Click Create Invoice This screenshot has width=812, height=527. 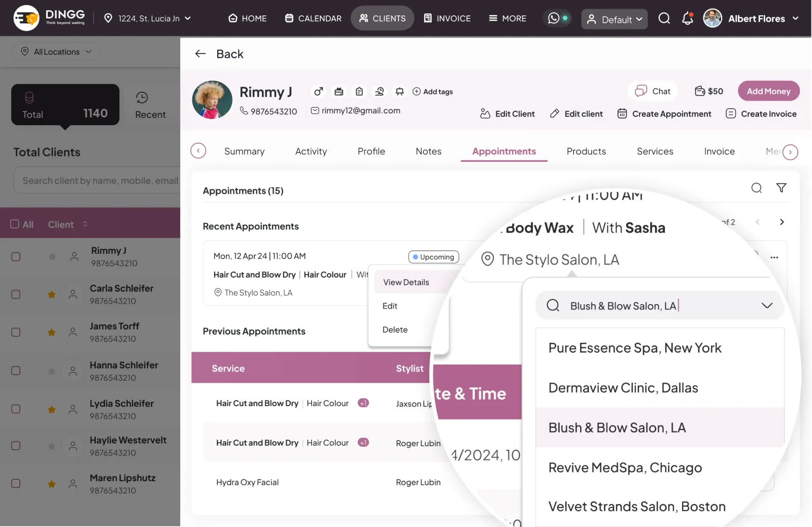[x=761, y=114]
